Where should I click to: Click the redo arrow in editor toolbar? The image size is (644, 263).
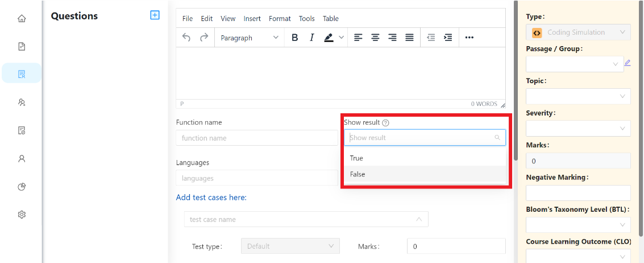(203, 38)
